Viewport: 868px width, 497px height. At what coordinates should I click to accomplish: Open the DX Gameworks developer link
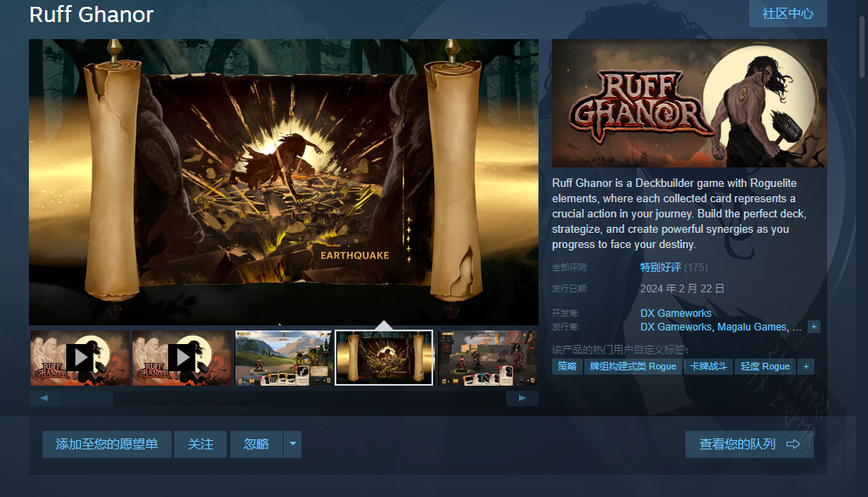(x=676, y=313)
